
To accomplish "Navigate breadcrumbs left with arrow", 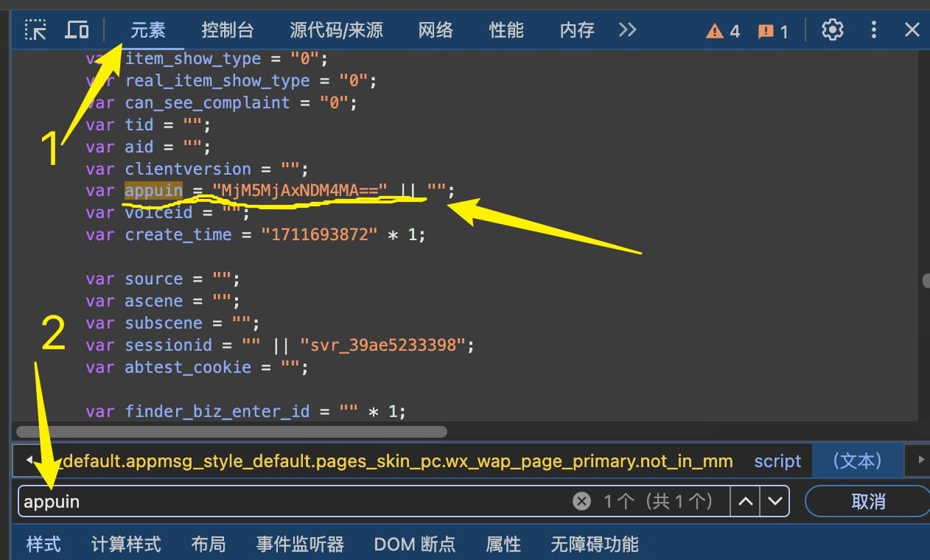I will coord(28,461).
